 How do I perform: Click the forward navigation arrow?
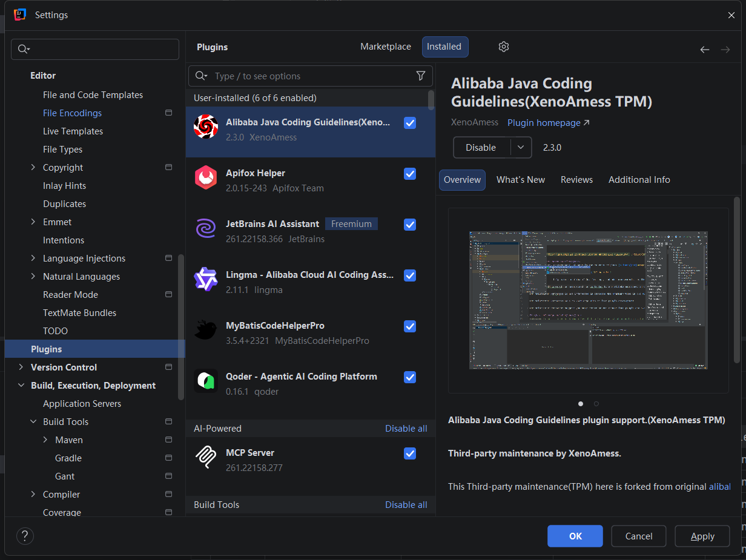(725, 50)
